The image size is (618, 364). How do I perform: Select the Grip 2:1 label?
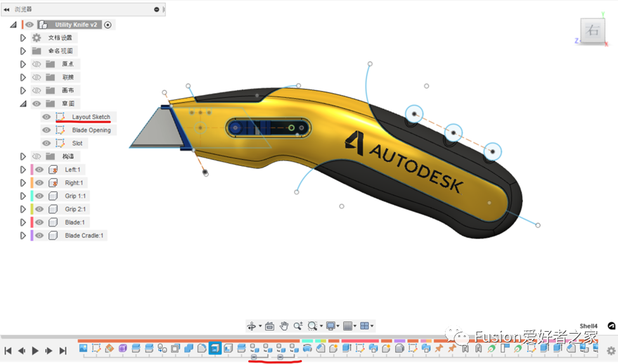[75, 209]
